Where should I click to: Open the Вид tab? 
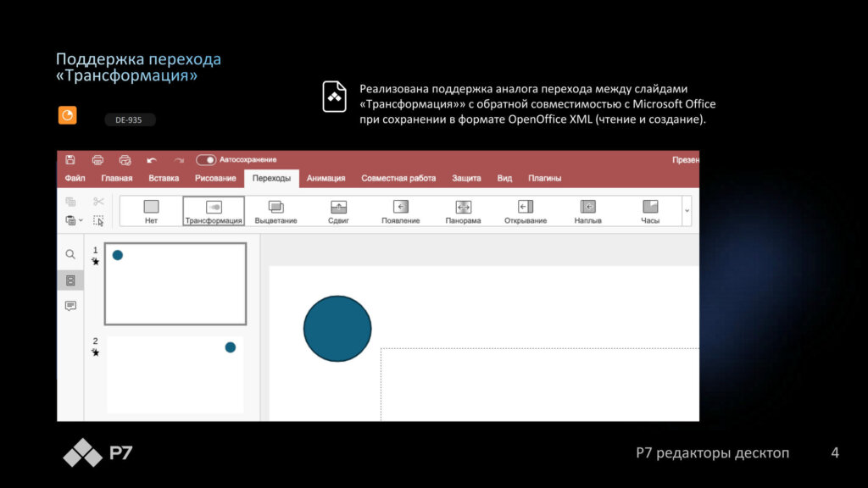tap(504, 178)
